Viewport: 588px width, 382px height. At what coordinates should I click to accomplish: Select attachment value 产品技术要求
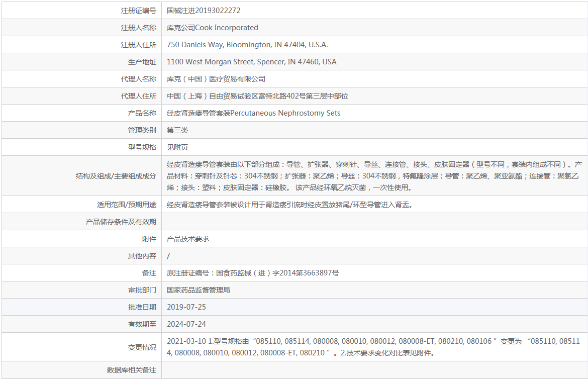188,239
